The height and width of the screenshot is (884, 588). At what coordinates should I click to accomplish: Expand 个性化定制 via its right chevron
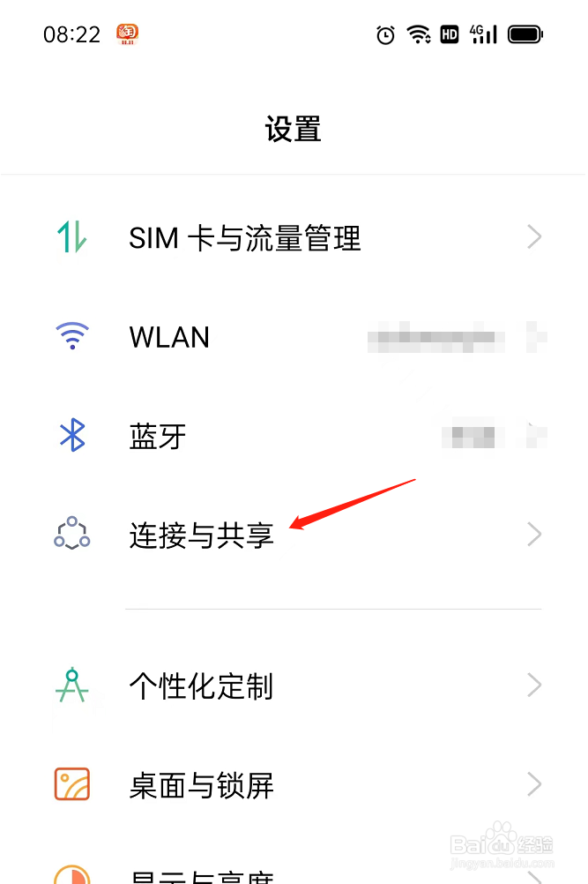point(534,685)
